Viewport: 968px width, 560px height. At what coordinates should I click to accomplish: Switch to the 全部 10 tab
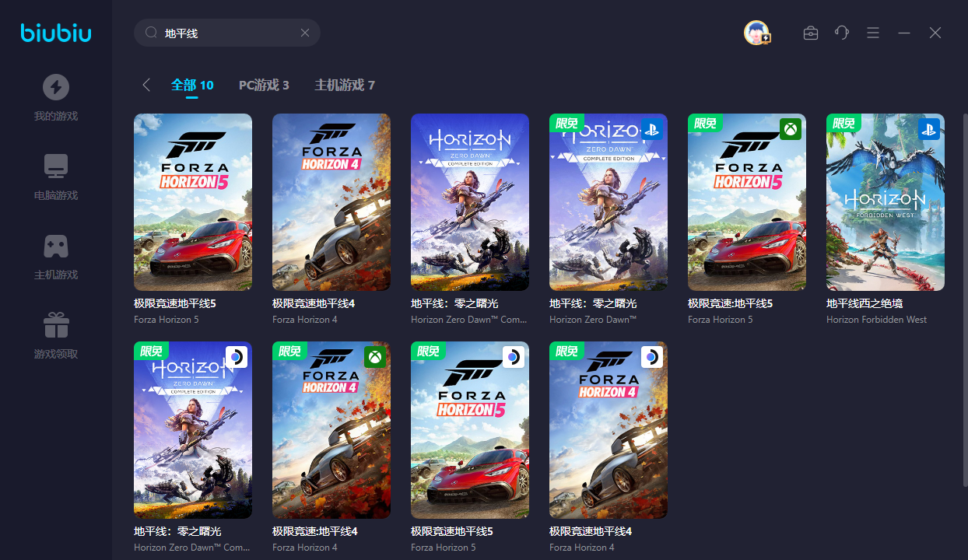[x=192, y=85]
